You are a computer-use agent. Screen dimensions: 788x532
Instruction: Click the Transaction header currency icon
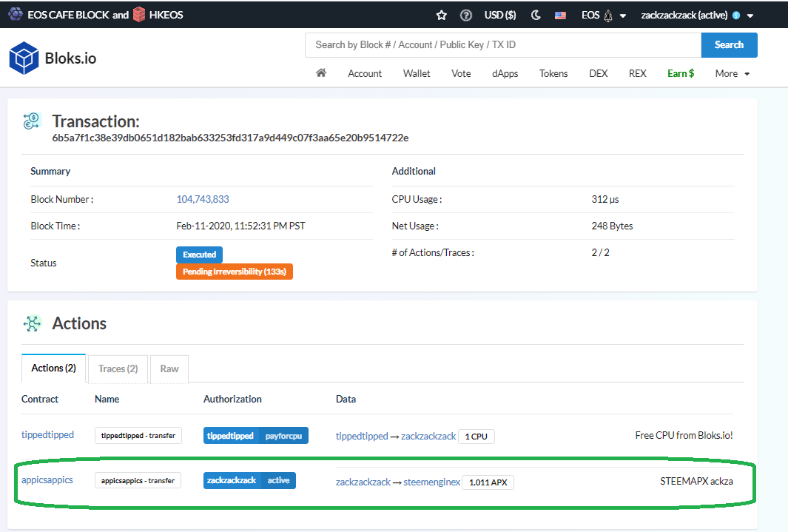tap(31, 121)
